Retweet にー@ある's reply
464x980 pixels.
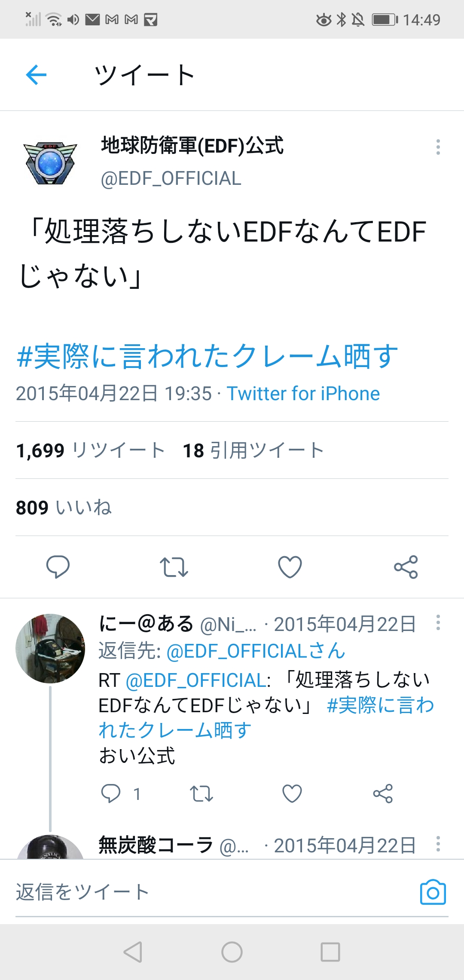click(x=201, y=793)
